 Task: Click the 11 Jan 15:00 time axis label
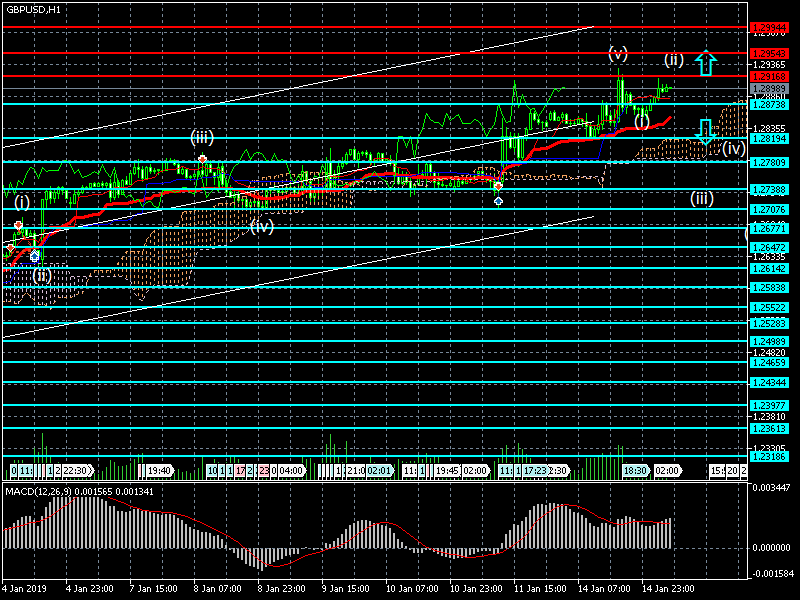[x=540, y=588]
